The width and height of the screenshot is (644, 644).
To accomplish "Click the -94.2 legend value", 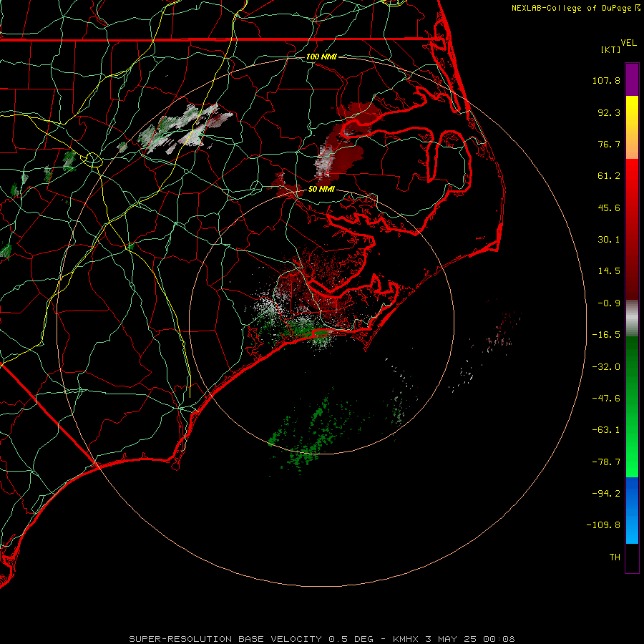I will point(606,493).
